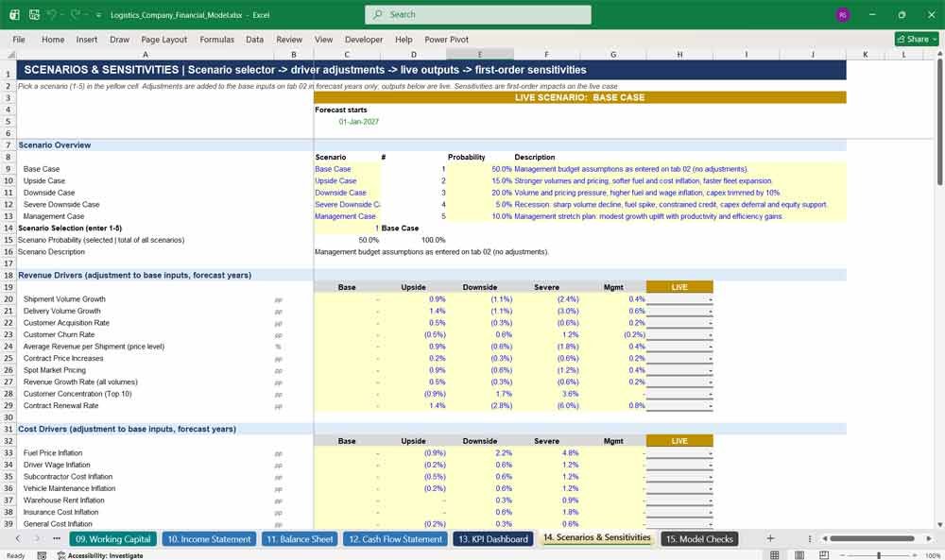
Task: Click the 'Severe Downside C' scenario name cell
Action: [x=347, y=205]
